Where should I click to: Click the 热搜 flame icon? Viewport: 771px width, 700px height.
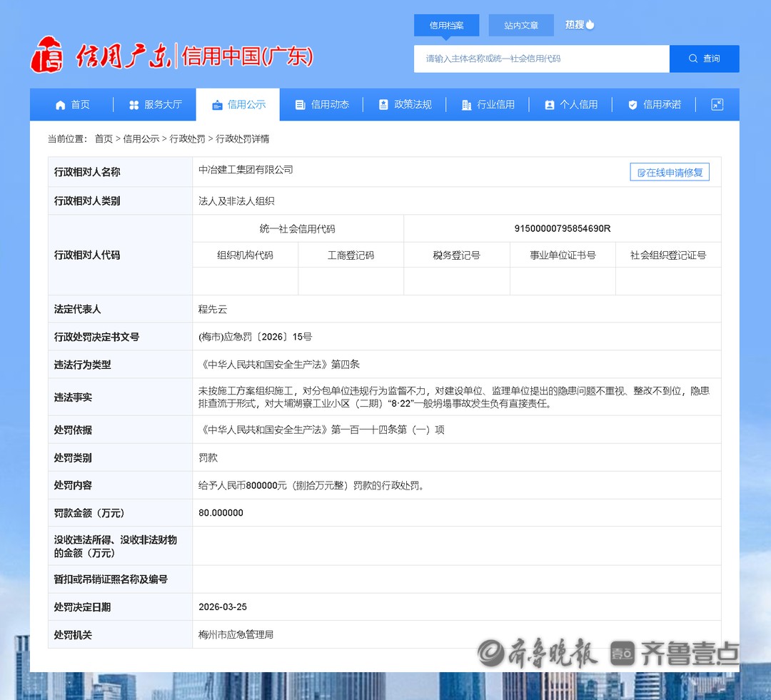point(590,24)
